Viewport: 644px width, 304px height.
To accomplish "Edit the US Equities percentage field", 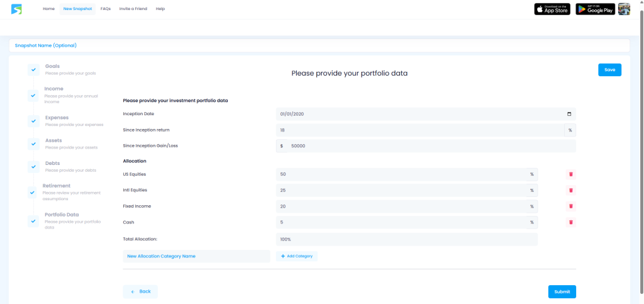I will coord(401,174).
